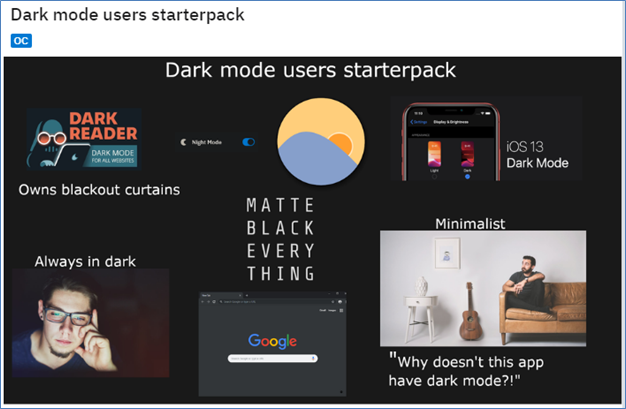Click the white heading inside the meme image
Screen dimensions: 626x409
311,70
